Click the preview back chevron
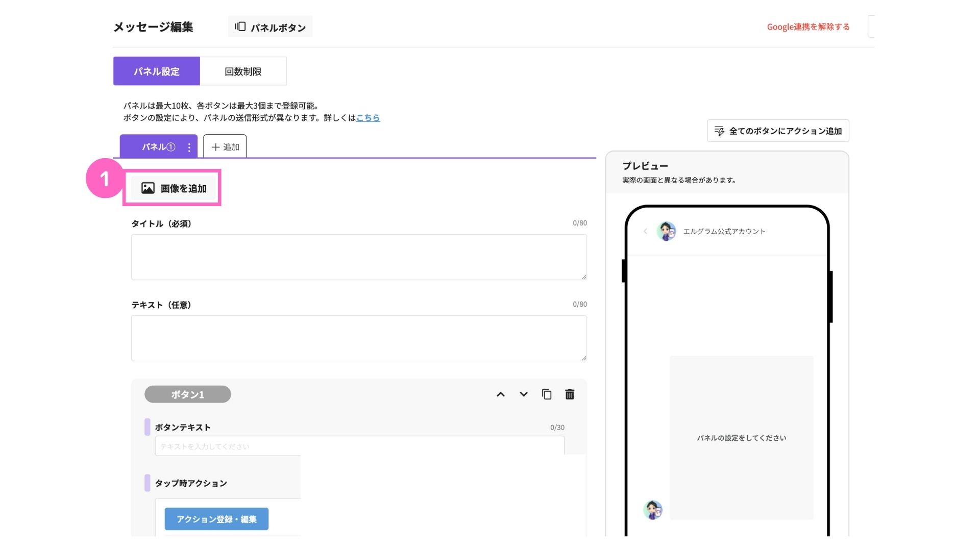The image size is (980, 551). 646,231
